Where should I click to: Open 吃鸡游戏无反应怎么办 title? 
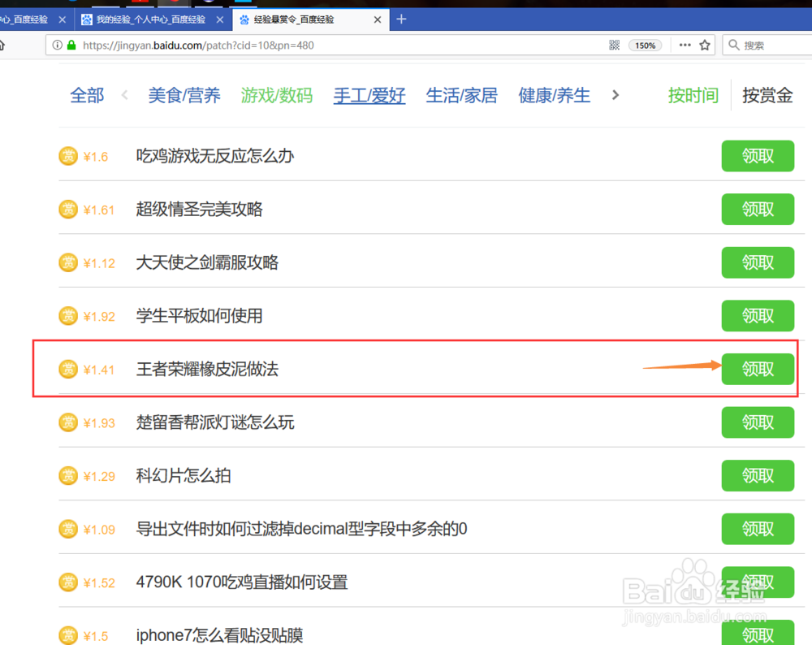click(215, 156)
